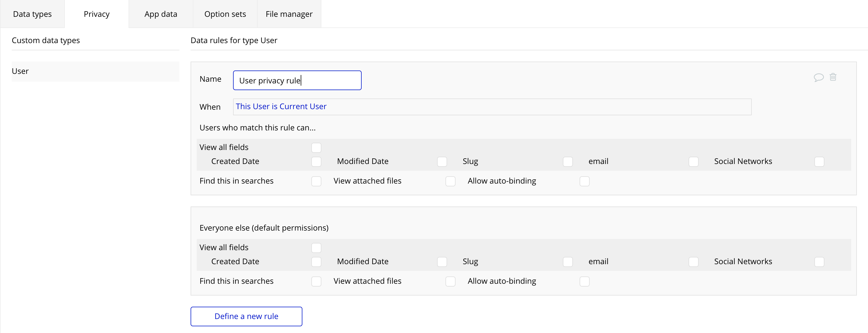This screenshot has height=333, width=868.
Task: Toggle Find this in searches under Everyone else
Action: 316,282
